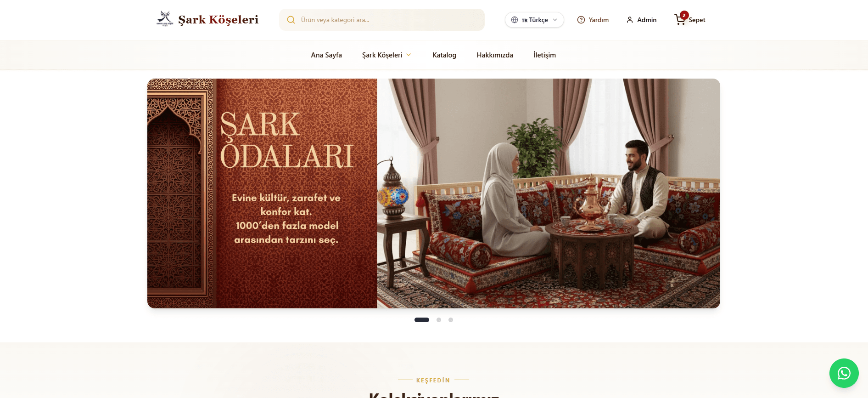
Task: Switch to the second slide dot
Action: (439, 320)
